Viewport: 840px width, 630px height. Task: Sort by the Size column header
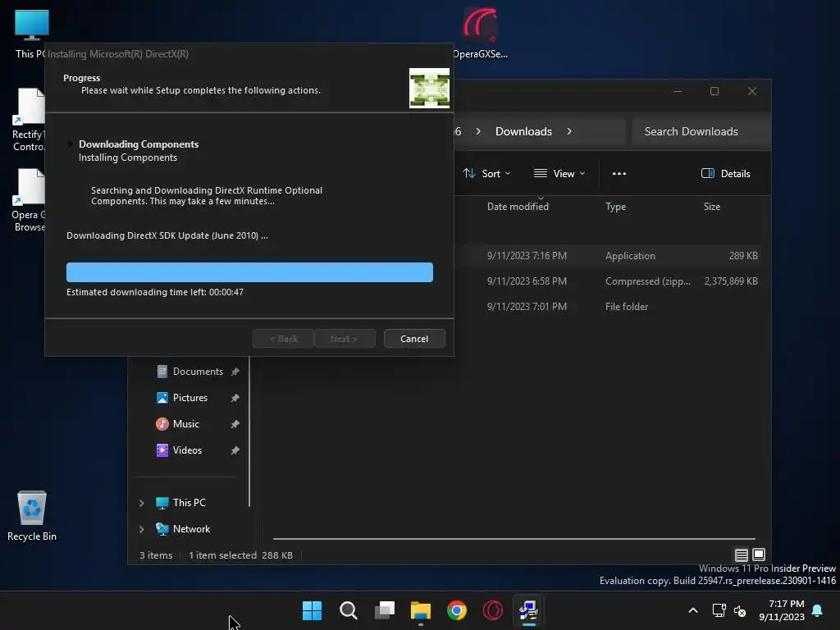pos(711,206)
